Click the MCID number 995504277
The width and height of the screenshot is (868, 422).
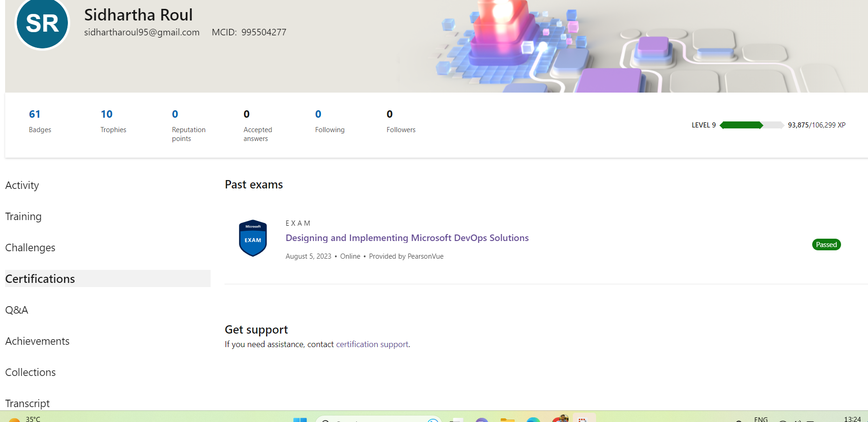264,32
